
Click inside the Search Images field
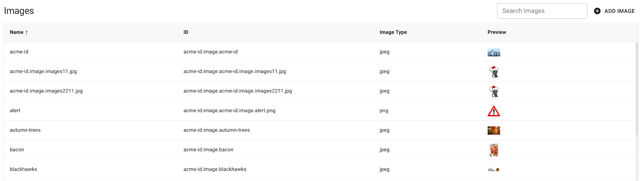pos(542,11)
